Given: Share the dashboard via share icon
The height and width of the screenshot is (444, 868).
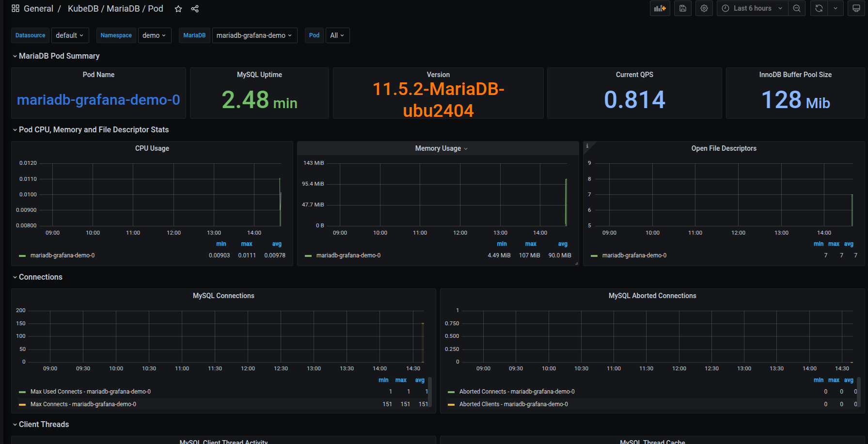Looking at the screenshot, I should click(x=195, y=9).
